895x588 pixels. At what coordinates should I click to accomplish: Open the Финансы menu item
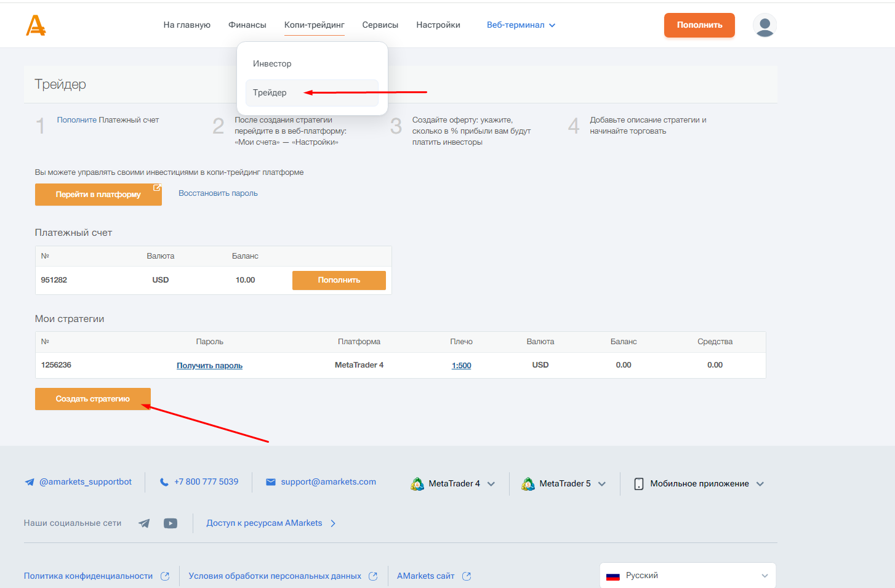click(x=247, y=25)
